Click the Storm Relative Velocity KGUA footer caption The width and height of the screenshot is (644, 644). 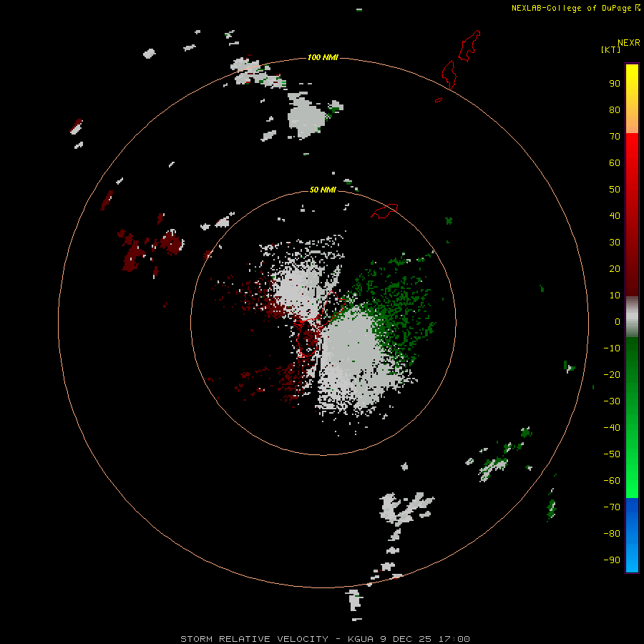point(325,639)
